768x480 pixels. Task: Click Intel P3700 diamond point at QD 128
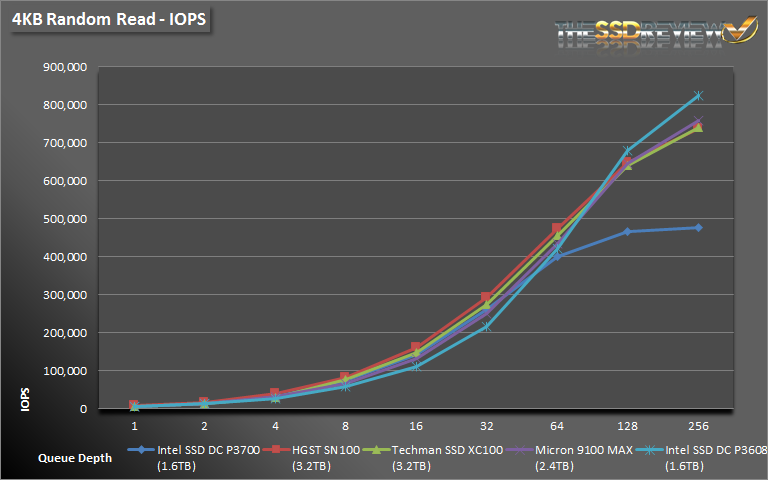coord(627,232)
